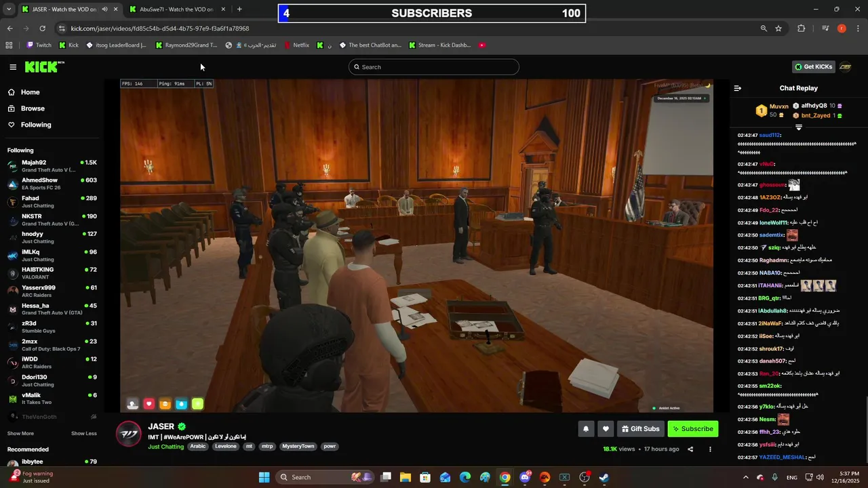
Task: Open Netflix bookmark
Action: click(296, 45)
